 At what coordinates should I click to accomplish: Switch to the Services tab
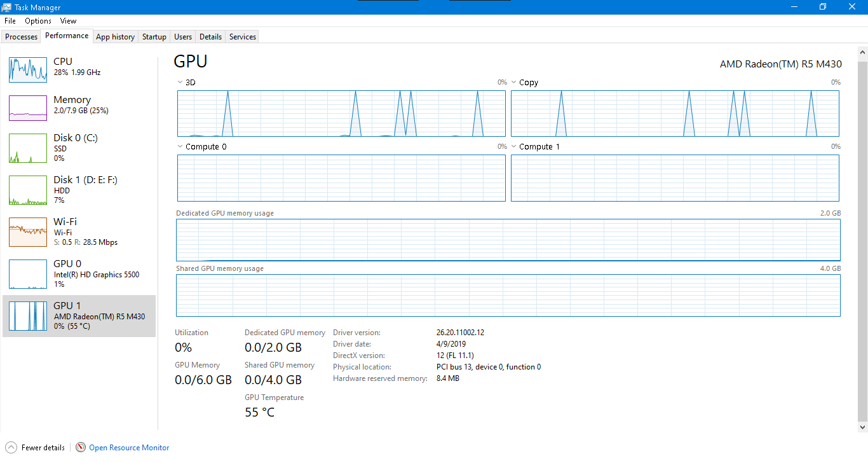pos(243,37)
